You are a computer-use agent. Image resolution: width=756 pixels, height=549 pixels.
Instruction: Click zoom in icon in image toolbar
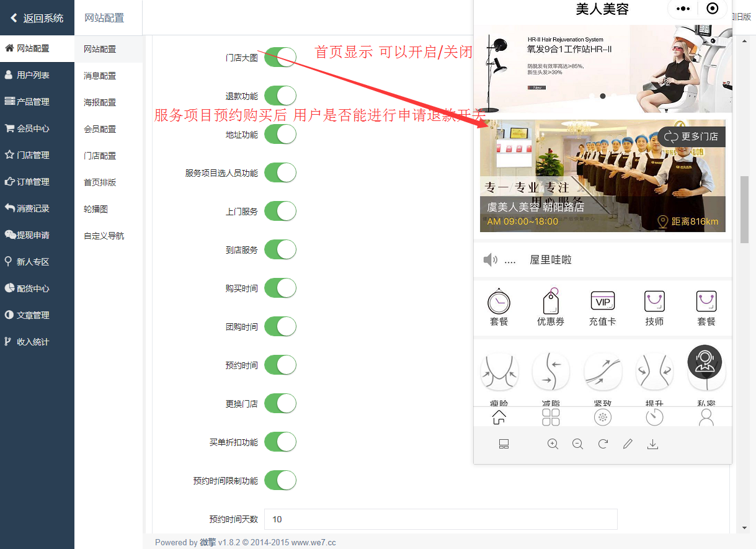[x=553, y=444]
